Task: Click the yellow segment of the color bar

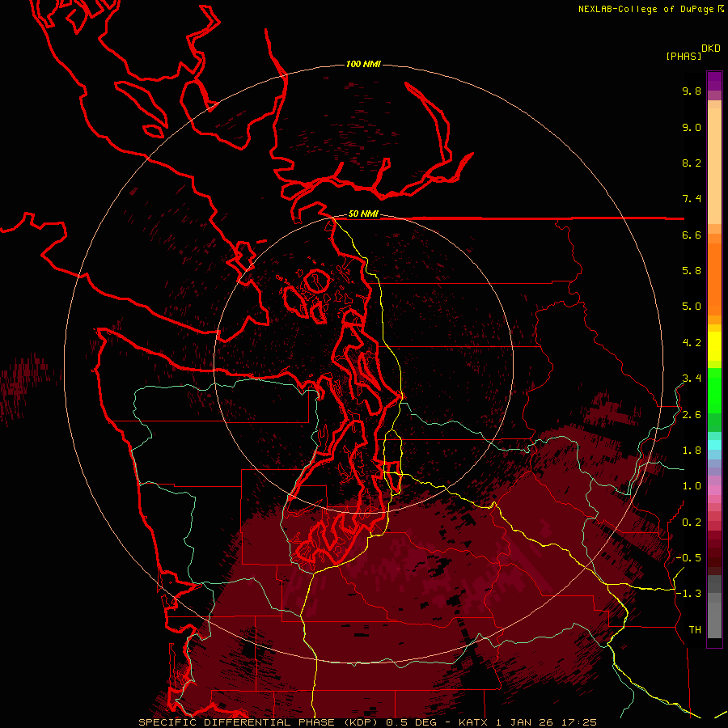Action: pyautogui.click(x=714, y=346)
